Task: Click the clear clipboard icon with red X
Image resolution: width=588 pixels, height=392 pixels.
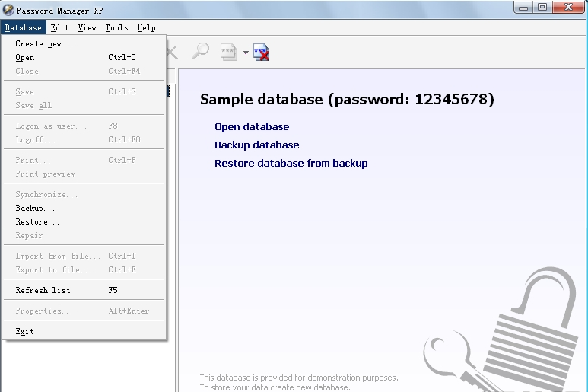Action: pos(262,53)
